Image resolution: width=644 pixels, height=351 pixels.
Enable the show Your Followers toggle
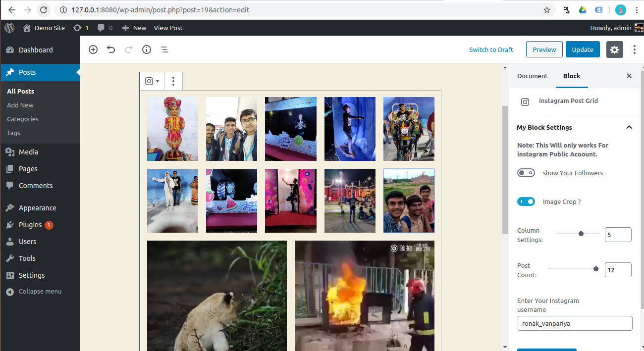(x=526, y=173)
